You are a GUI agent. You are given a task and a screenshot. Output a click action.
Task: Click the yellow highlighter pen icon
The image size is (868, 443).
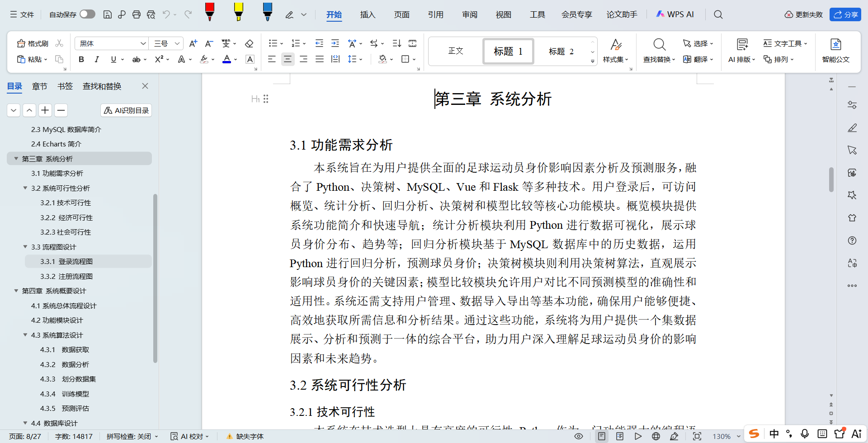click(238, 12)
